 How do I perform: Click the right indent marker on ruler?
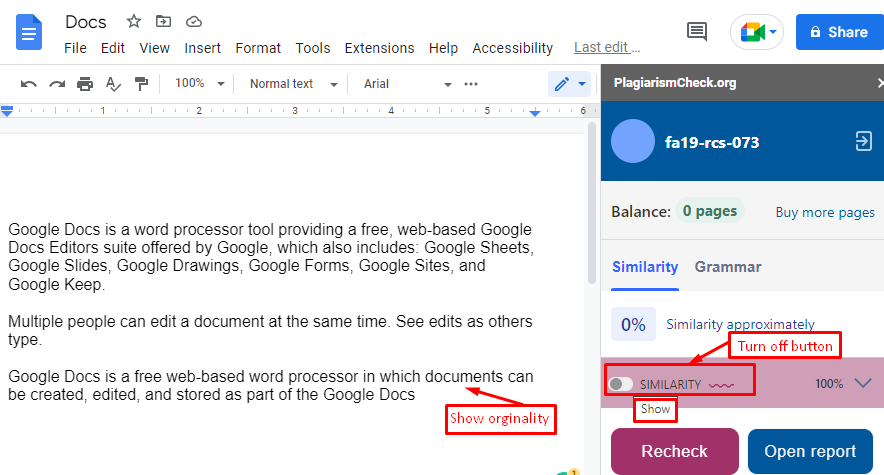click(x=534, y=113)
